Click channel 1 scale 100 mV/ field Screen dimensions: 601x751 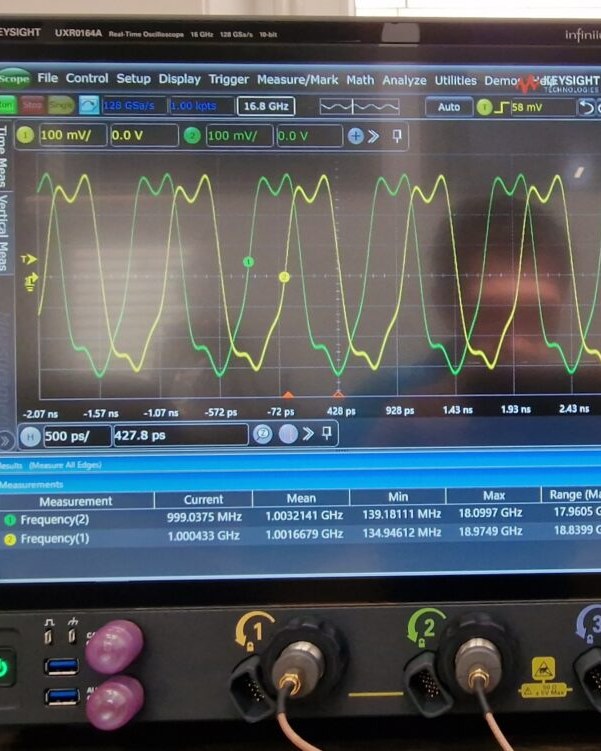pos(73,135)
